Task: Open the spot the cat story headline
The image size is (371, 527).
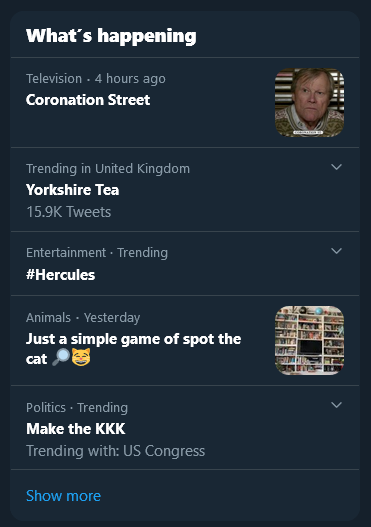Action: pos(133,349)
